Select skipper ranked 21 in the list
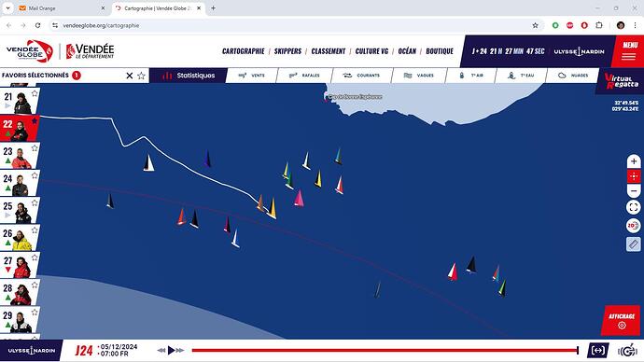The height and width of the screenshot is (362, 644). pyautogui.click(x=20, y=101)
